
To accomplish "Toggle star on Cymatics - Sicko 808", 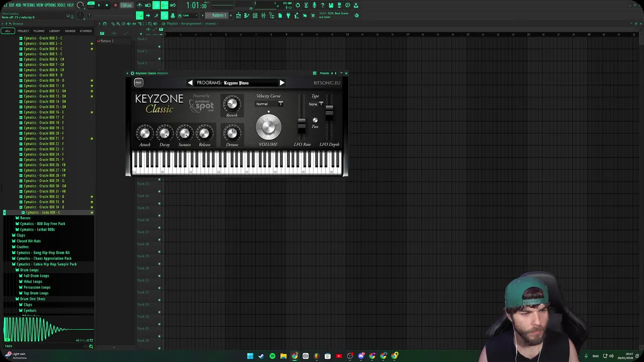I will pos(92,212).
